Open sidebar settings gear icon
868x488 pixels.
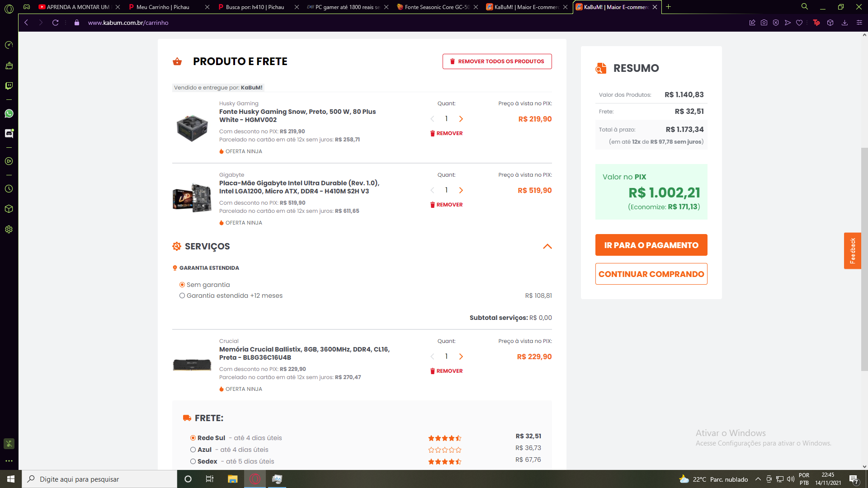pos(9,230)
